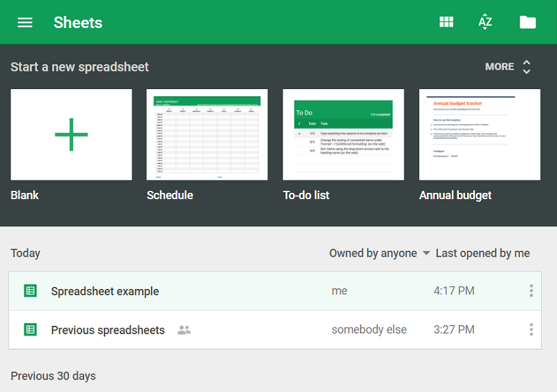557x392 pixels.
Task: Click the Today section heading
Action: 25,253
